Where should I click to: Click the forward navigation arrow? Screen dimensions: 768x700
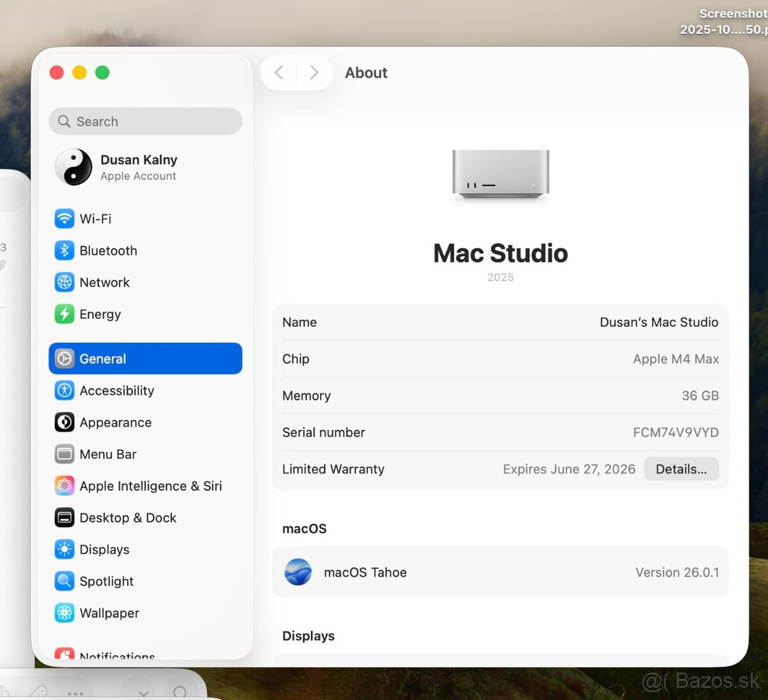(x=314, y=72)
